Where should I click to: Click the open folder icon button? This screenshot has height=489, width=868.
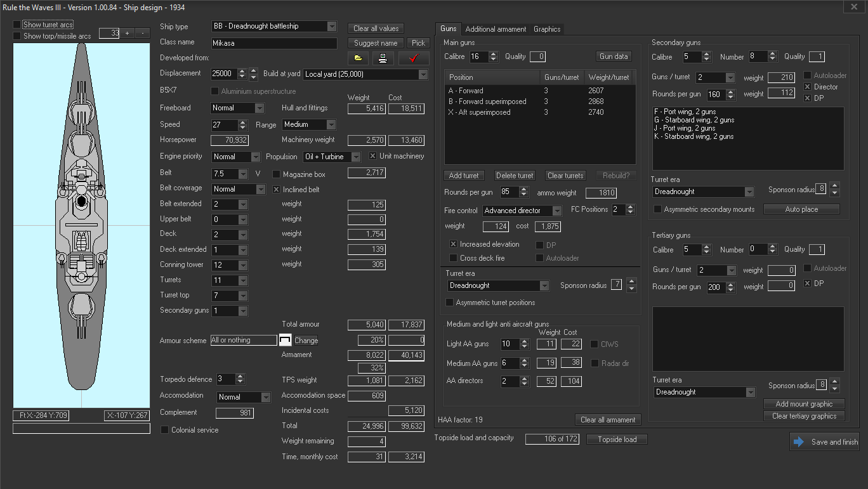pos(358,58)
